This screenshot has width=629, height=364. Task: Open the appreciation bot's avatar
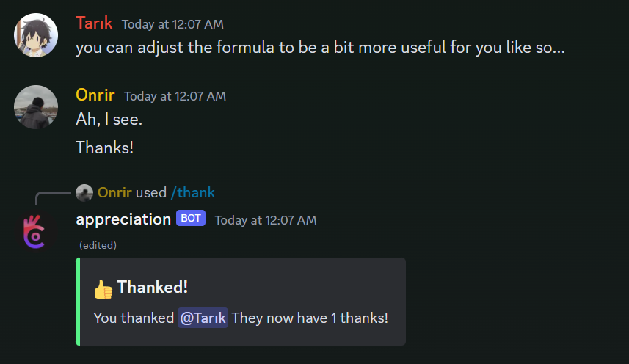coord(35,230)
